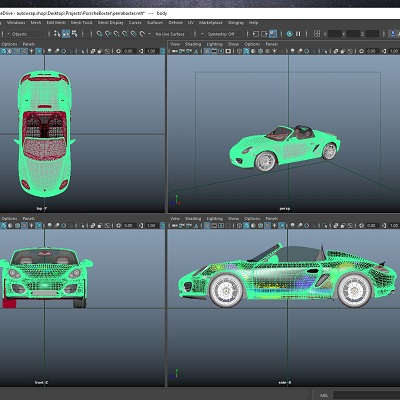Open the Deform menu
Viewport: 400px width, 400px height.
175,23
